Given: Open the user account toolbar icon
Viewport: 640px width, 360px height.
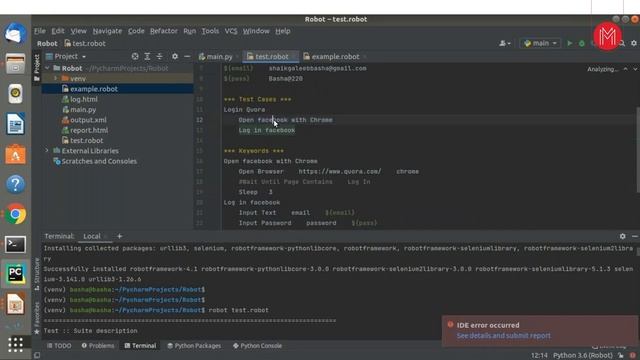Looking at the screenshot, I should 504,43.
